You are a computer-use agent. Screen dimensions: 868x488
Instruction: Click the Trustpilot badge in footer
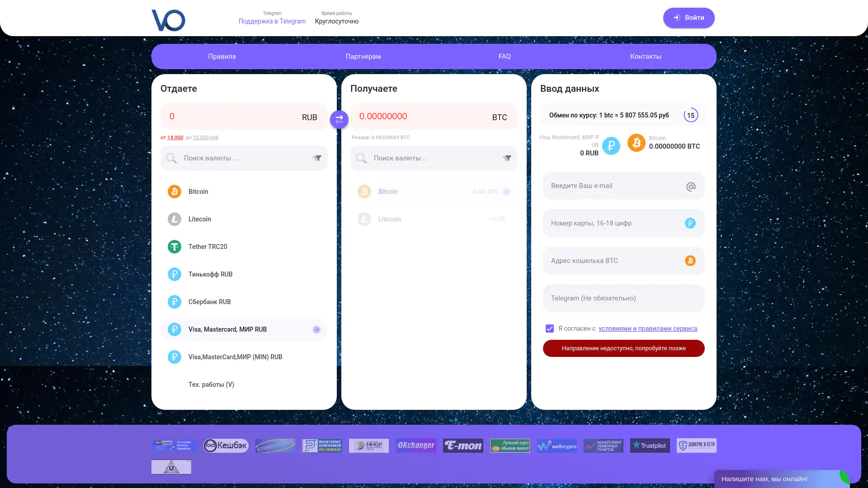pyautogui.click(x=650, y=446)
